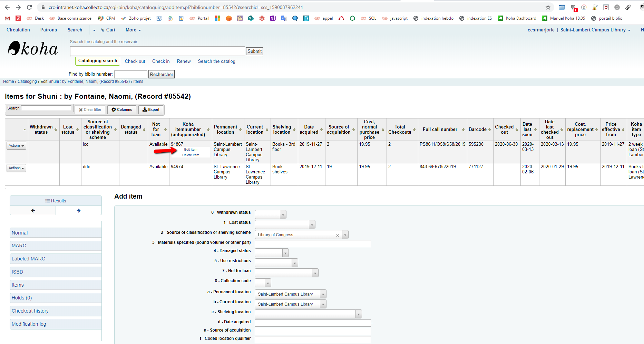The width and height of the screenshot is (644, 344).
Task: Open the More menu
Action: 133,30
